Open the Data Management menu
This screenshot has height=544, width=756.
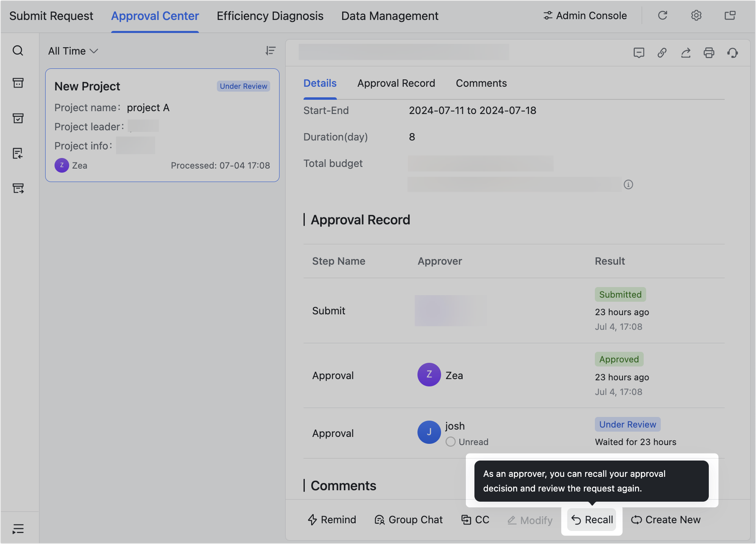389,15
